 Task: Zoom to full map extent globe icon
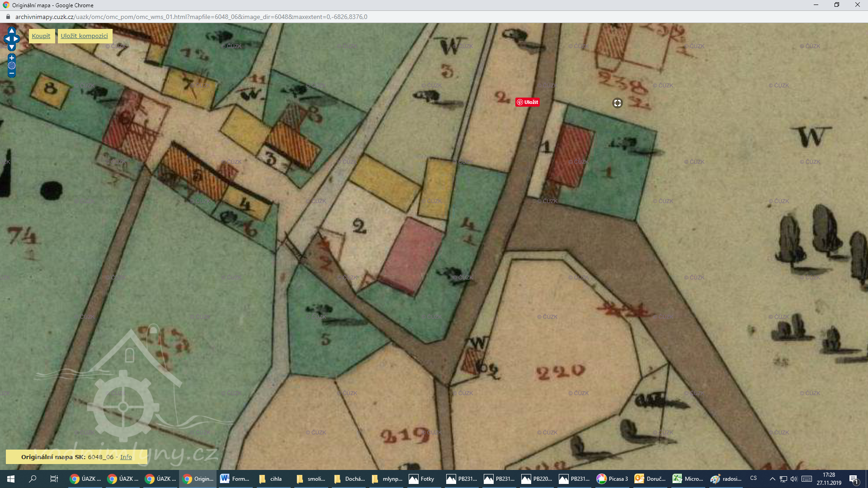coord(12,66)
